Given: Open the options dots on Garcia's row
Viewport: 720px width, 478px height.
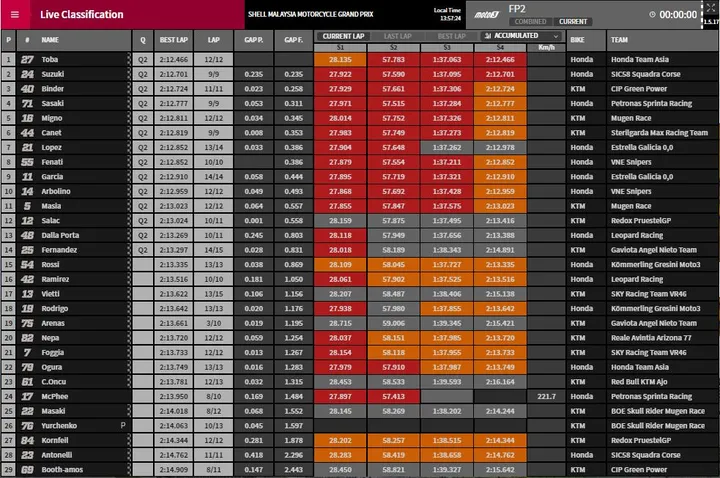Looking at the screenshot, I should (129, 177).
